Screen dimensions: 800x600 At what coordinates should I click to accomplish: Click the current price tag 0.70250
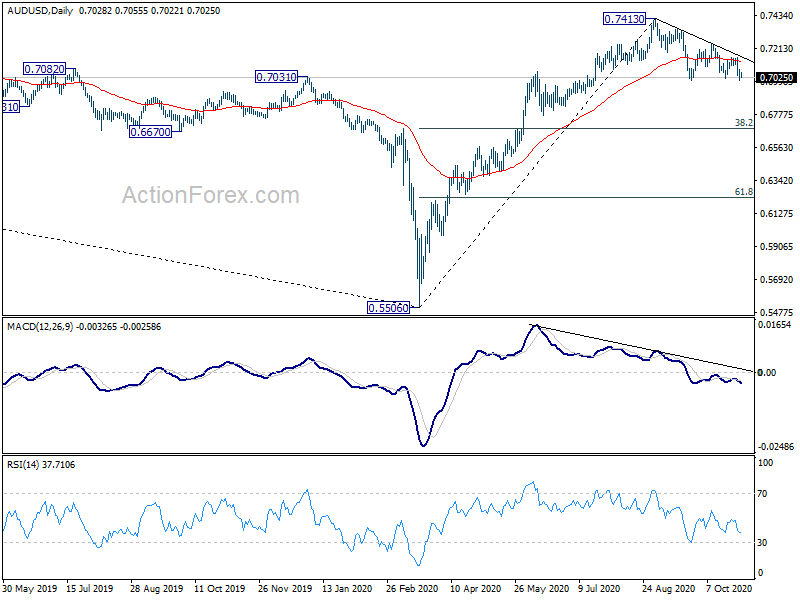click(777, 78)
